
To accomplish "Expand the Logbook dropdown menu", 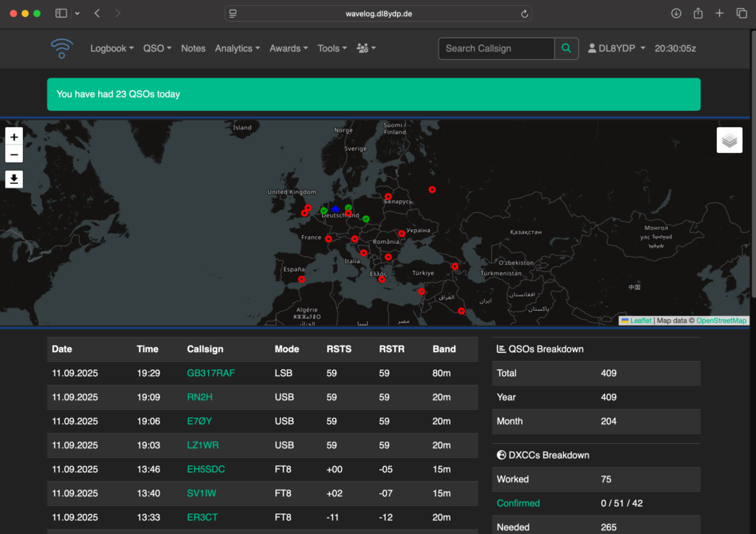I will point(111,49).
